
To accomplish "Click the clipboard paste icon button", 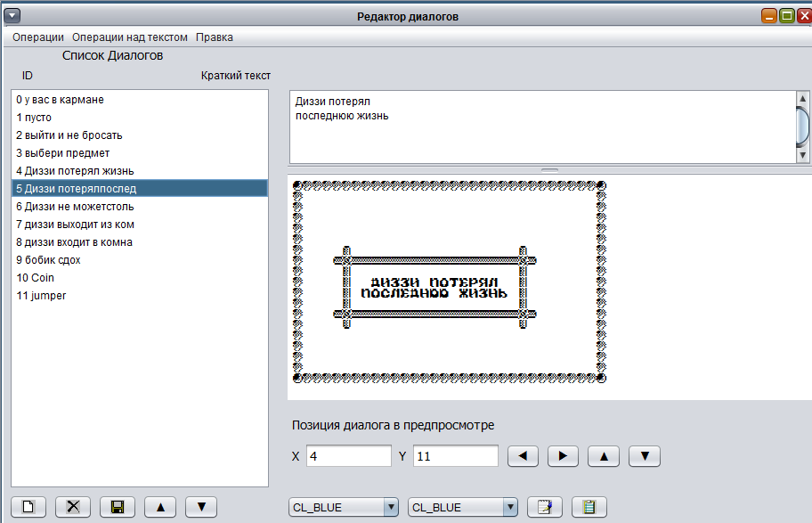I will (x=589, y=506).
